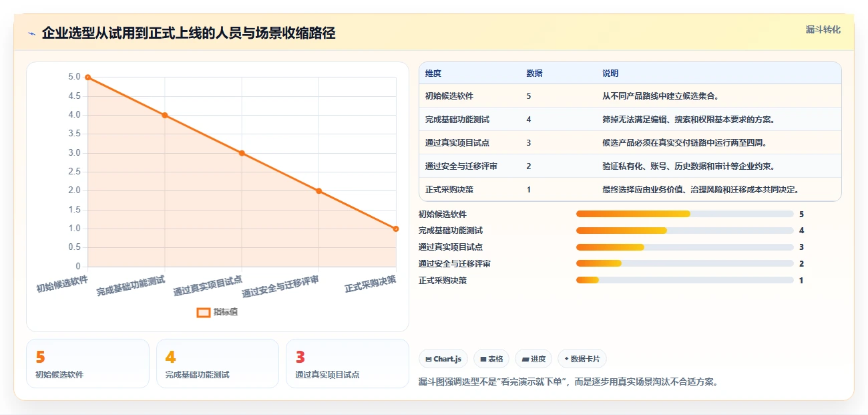
Task: Click the 漏斗转化 label in header
Action: coord(823,30)
